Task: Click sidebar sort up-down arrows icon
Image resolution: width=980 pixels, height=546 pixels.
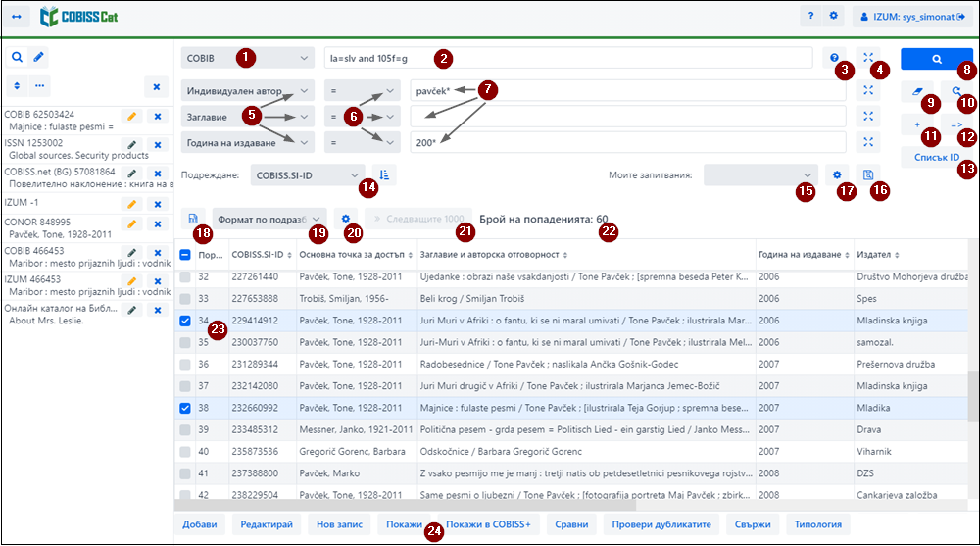Action: click(x=17, y=85)
